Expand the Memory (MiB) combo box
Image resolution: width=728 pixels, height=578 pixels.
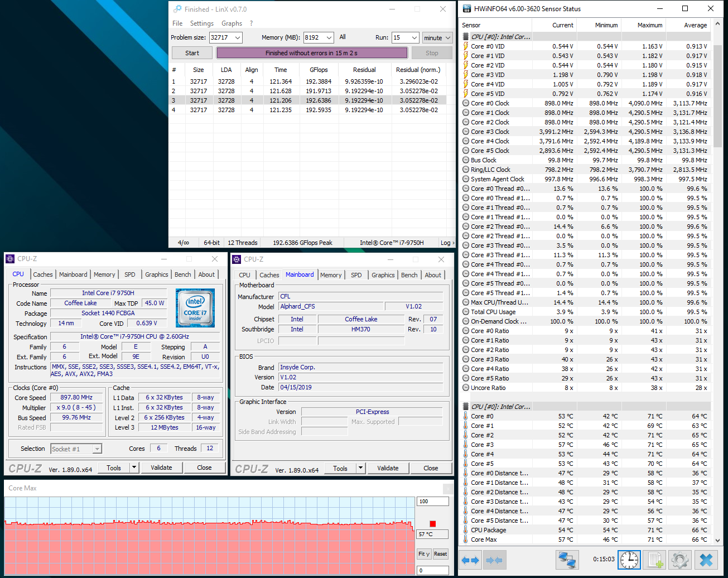point(329,37)
